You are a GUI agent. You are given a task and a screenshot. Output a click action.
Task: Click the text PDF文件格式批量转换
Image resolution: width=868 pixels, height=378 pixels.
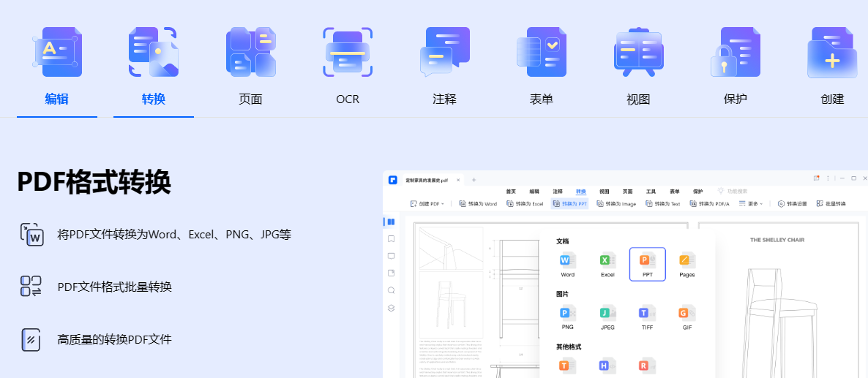point(115,287)
